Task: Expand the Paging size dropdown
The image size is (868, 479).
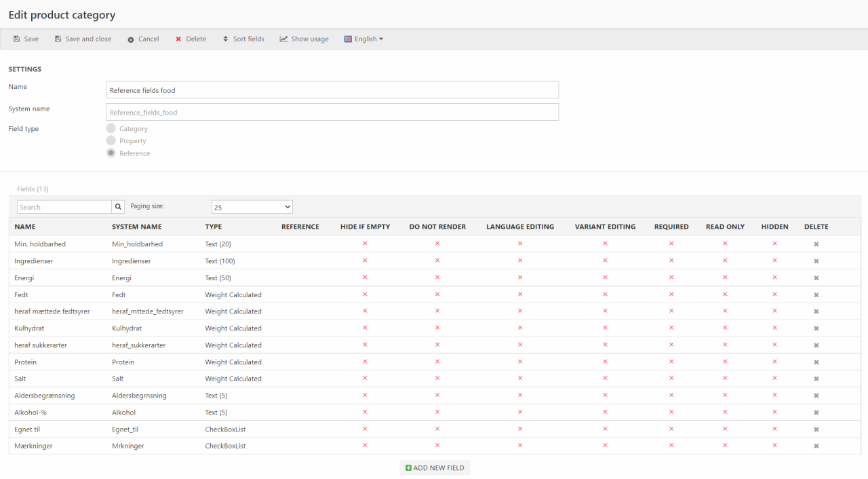Action: (252, 207)
